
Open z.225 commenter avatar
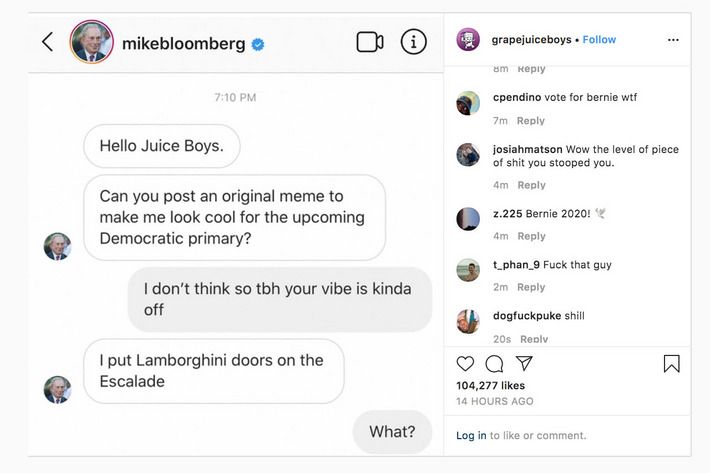[468, 219]
